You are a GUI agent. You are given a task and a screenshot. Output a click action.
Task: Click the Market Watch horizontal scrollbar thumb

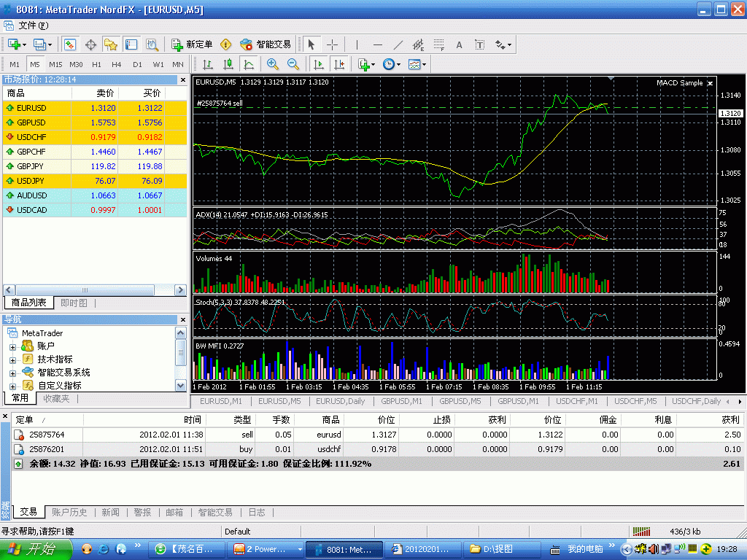coord(85,289)
